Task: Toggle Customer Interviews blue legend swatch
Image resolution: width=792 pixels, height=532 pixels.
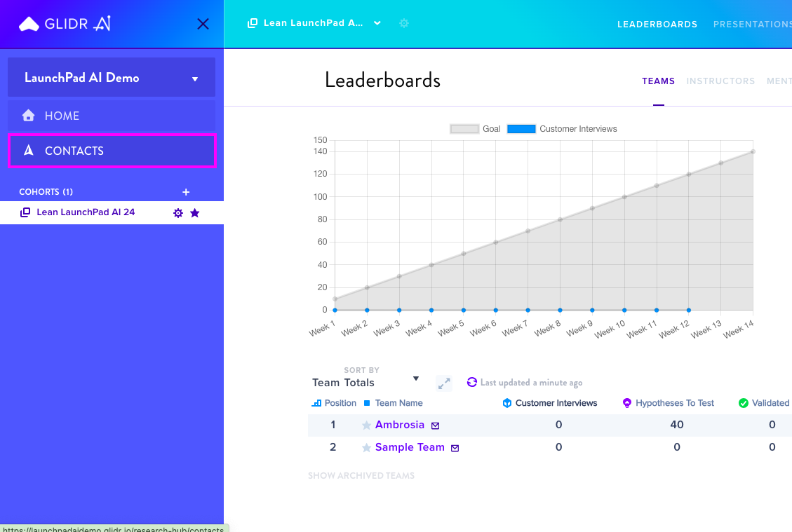Action: click(521, 129)
